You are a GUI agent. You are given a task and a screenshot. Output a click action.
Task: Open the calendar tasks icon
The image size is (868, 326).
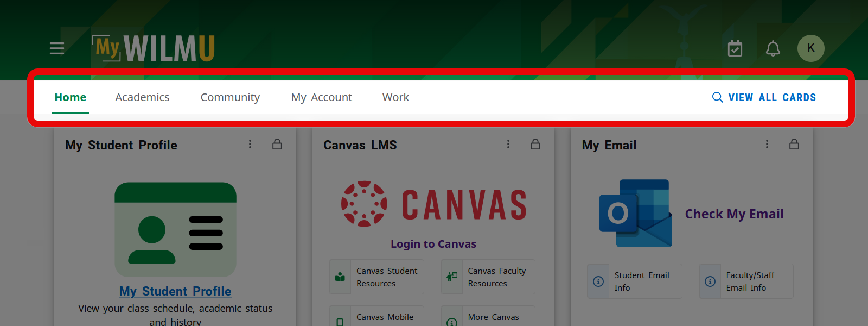tap(735, 48)
